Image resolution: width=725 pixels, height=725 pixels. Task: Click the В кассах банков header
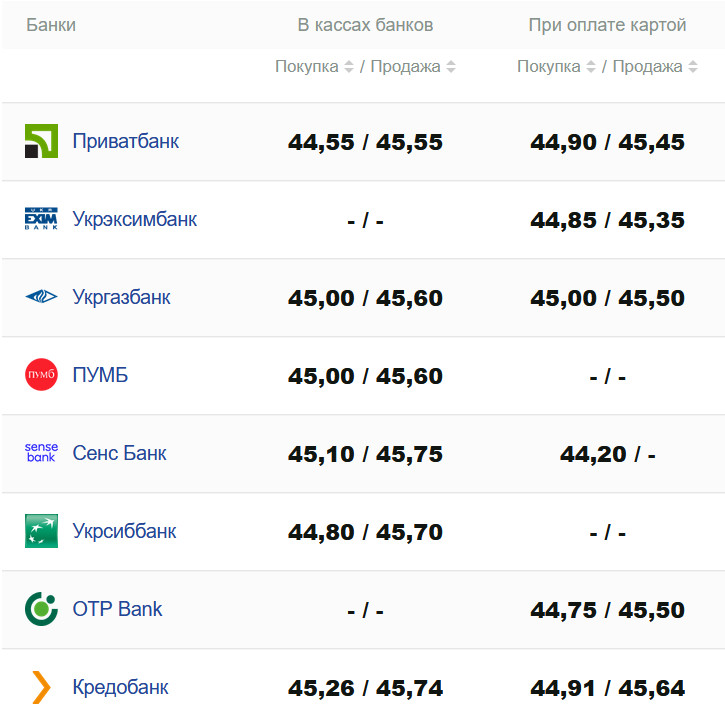pyautogui.click(x=365, y=25)
